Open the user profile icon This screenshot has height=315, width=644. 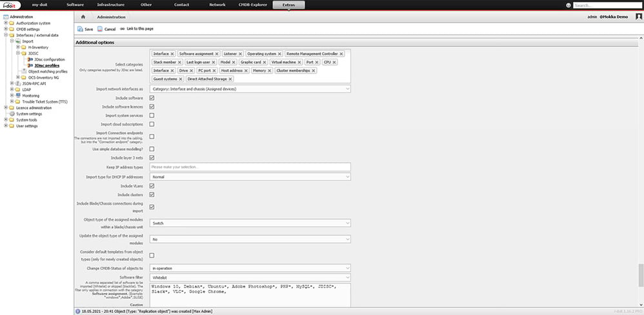click(639, 17)
